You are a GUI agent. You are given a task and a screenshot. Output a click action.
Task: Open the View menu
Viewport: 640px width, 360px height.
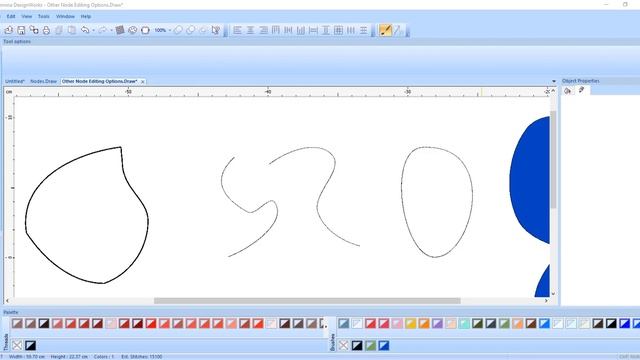(x=27, y=16)
